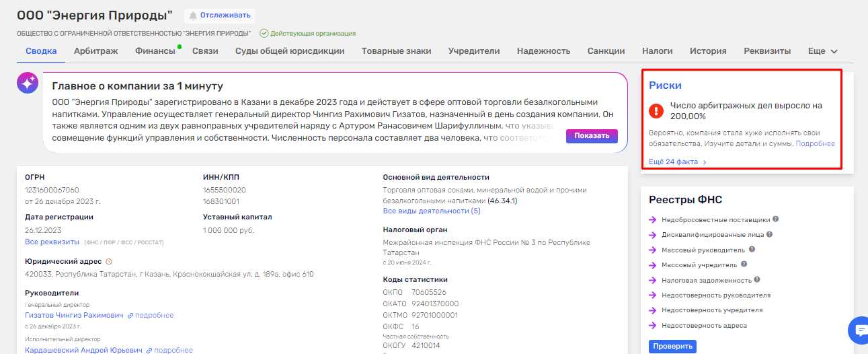Open help icon for Недобросовестные поставщики
This screenshot has height=354, width=868.
tap(775, 219)
